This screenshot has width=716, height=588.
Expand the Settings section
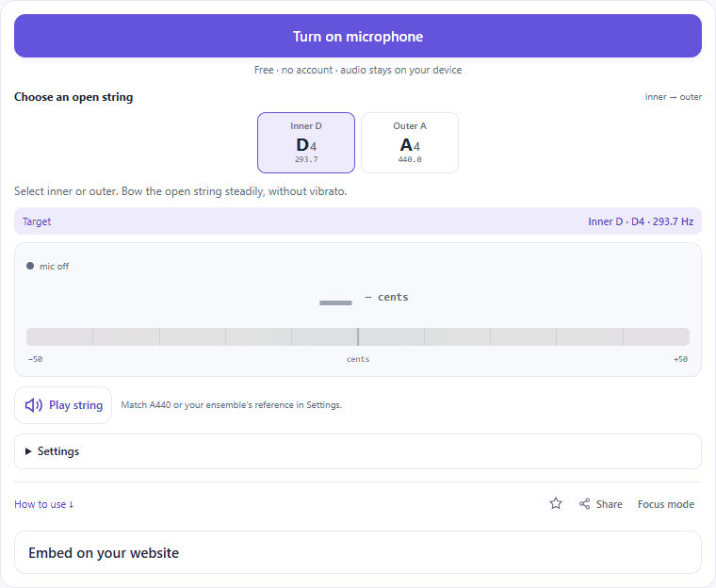coord(358,451)
